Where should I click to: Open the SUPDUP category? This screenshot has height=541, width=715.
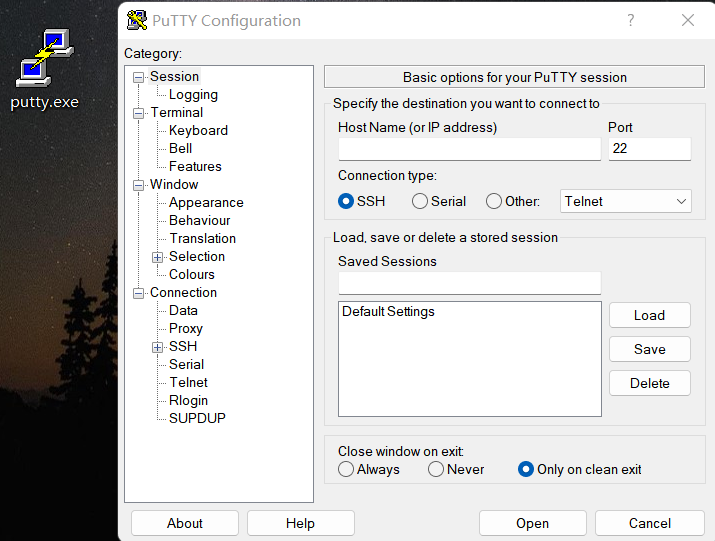197,418
